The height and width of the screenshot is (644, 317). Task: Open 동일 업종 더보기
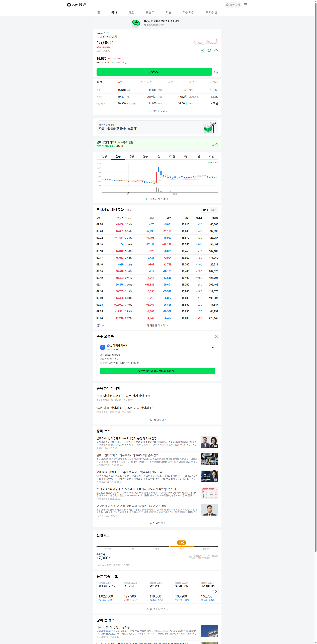click(157, 609)
